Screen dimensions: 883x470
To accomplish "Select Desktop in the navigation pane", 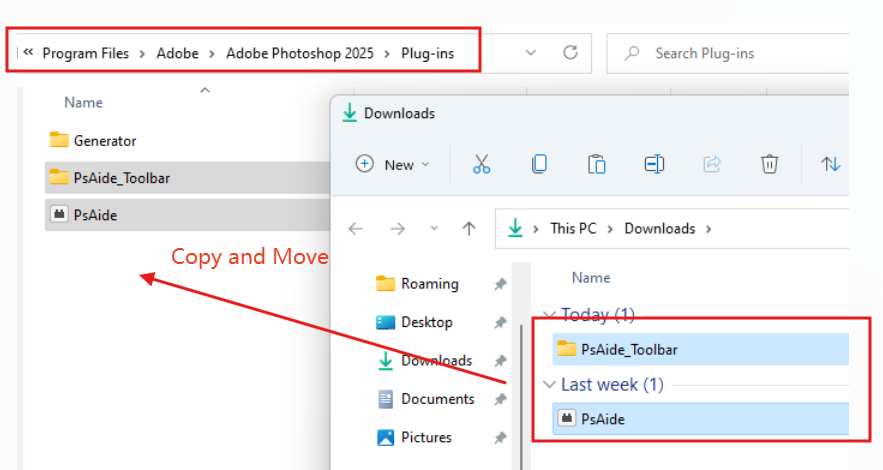I will (x=426, y=322).
